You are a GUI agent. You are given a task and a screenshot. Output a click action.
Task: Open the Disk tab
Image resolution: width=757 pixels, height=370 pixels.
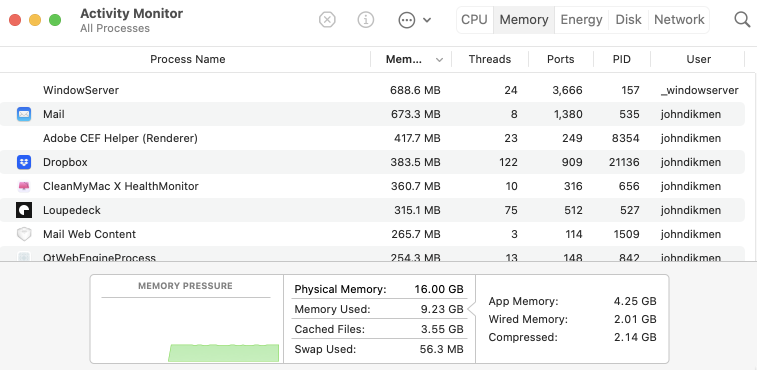point(628,20)
